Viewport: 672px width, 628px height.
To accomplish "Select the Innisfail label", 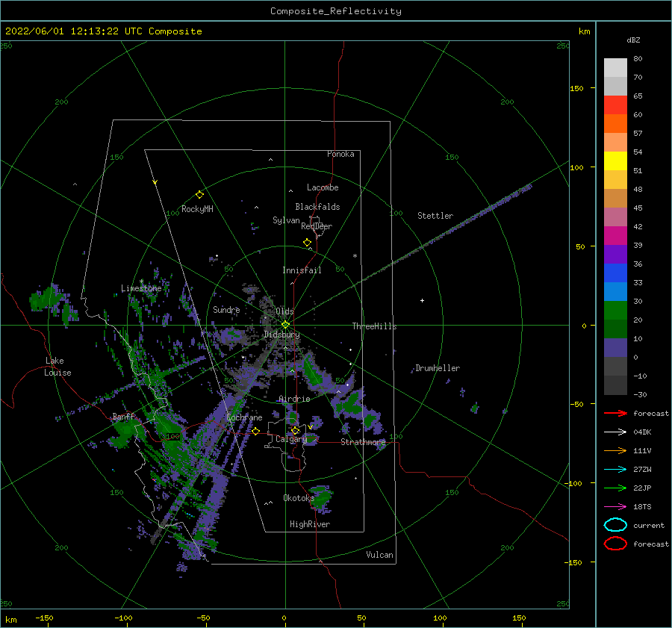I will coord(302,270).
